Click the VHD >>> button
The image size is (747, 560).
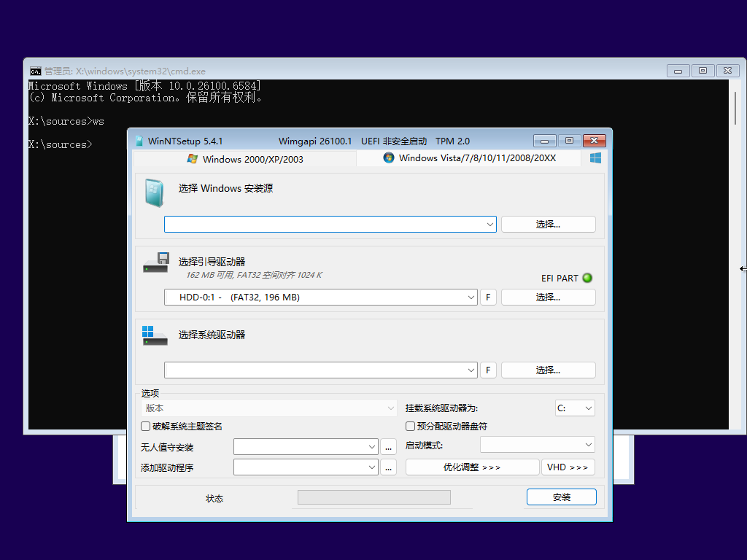click(x=568, y=467)
